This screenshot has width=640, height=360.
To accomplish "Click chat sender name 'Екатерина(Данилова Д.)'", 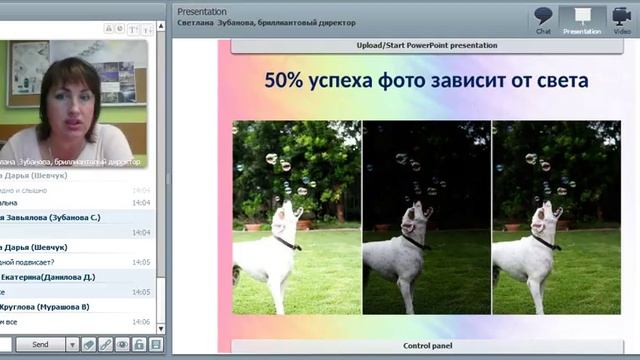I will [x=48, y=277].
